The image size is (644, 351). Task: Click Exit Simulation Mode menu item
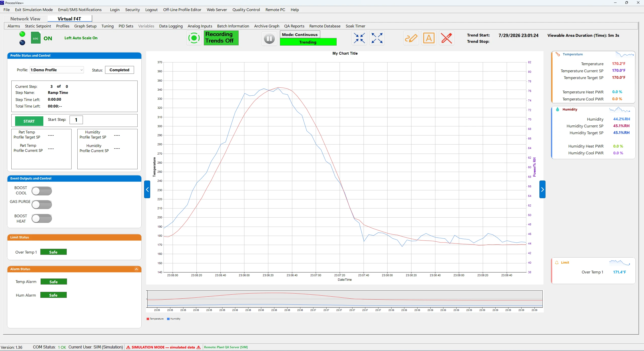point(34,10)
